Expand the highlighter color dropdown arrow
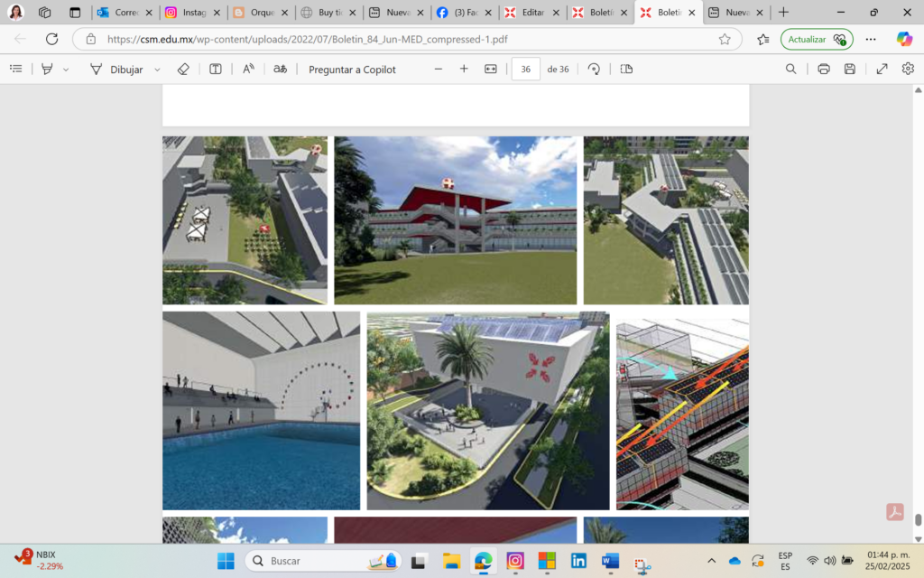The width and height of the screenshot is (924, 578). [x=66, y=70]
